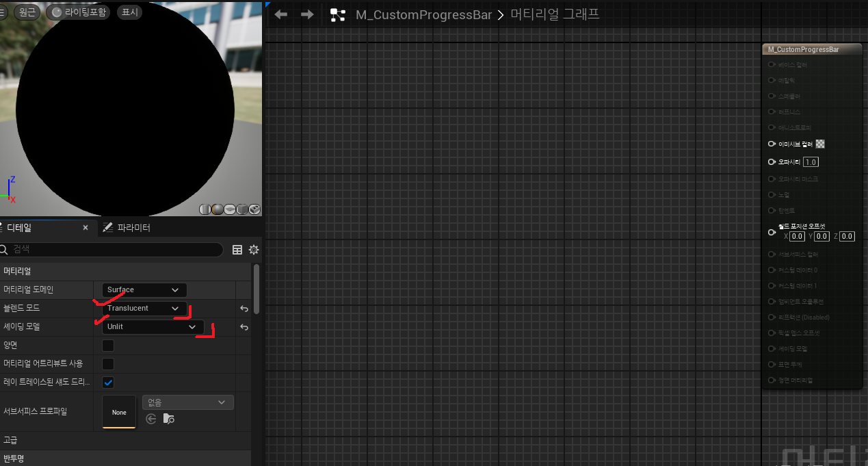This screenshot has height=466, width=868.
Task: Open viewport 표시 show menu
Action: [129, 12]
